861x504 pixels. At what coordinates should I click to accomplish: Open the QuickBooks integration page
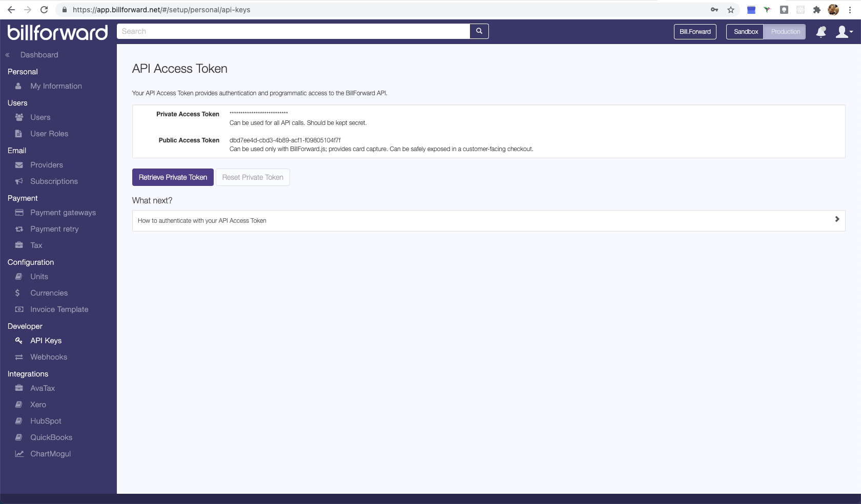pos(51,437)
